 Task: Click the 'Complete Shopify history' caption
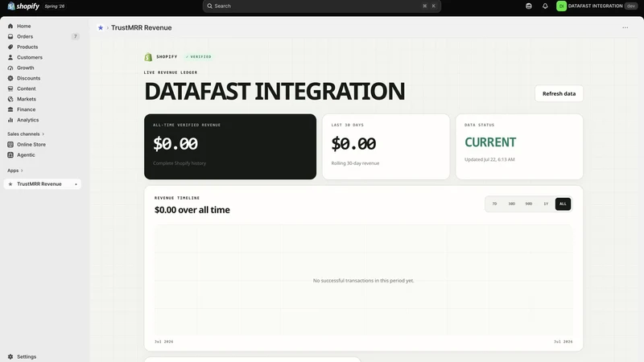coord(180,163)
